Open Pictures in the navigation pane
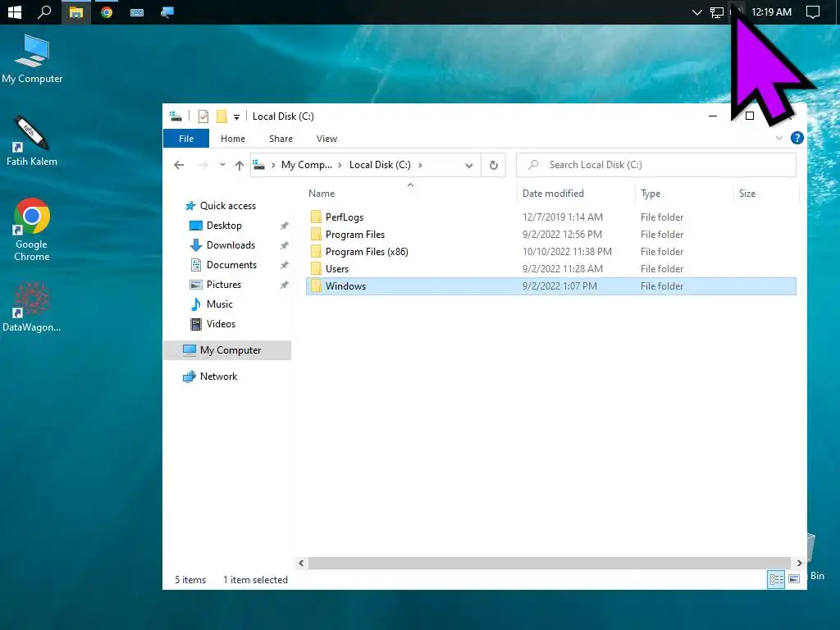Image resolution: width=840 pixels, height=630 pixels. pyautogui.click(x=224, y=285)
